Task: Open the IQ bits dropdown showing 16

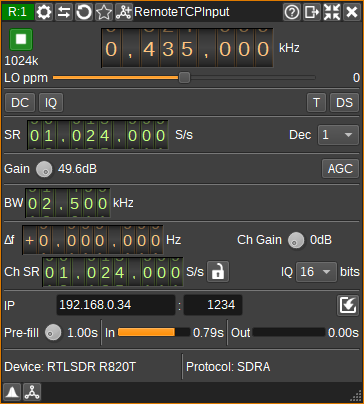Action: (316, 272)
